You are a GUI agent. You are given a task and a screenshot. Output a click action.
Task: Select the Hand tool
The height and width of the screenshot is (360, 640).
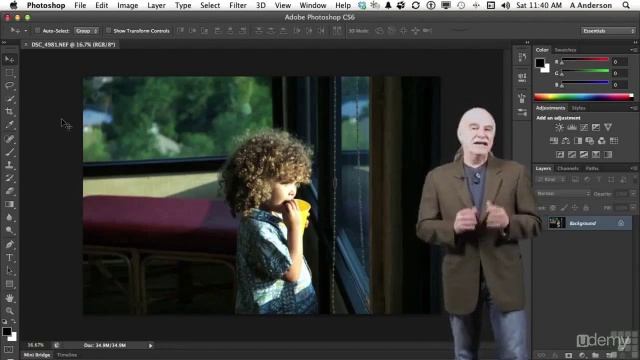pyautogui.click(x=9, y=298)
